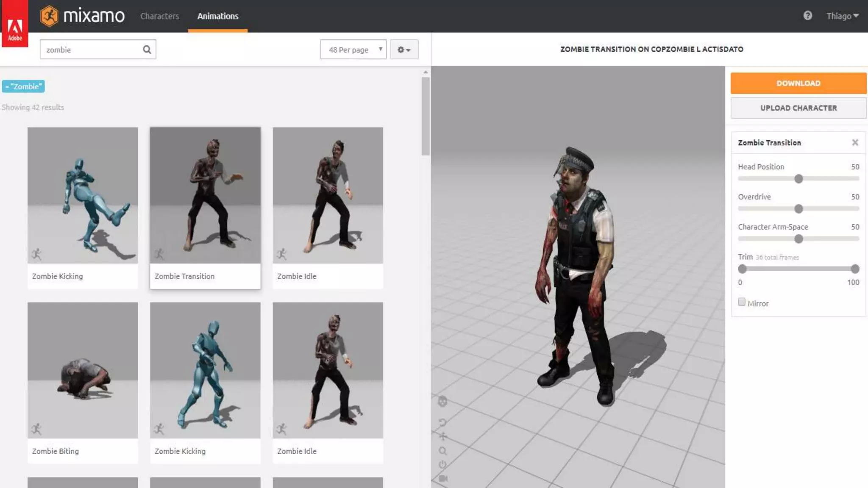Viewport: 868px width, 488px height.
Task: Click the reset camera power icon
Action: (443, 465)
